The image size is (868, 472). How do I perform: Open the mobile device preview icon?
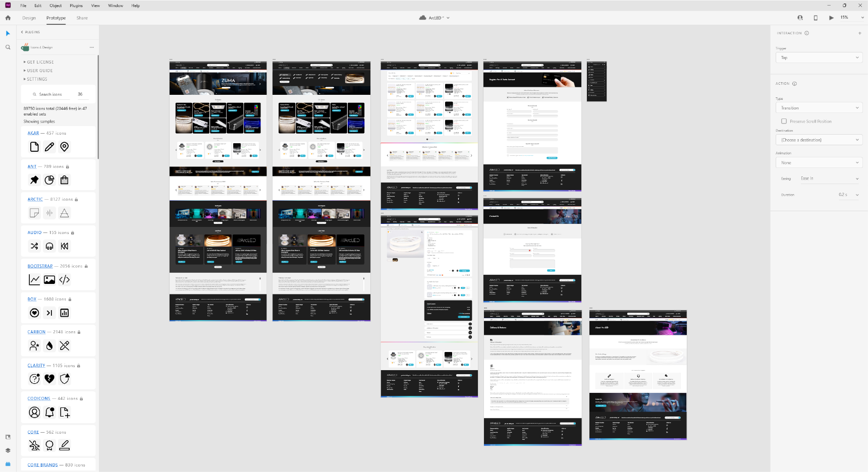pyautogui.click(x=816, y=18)
